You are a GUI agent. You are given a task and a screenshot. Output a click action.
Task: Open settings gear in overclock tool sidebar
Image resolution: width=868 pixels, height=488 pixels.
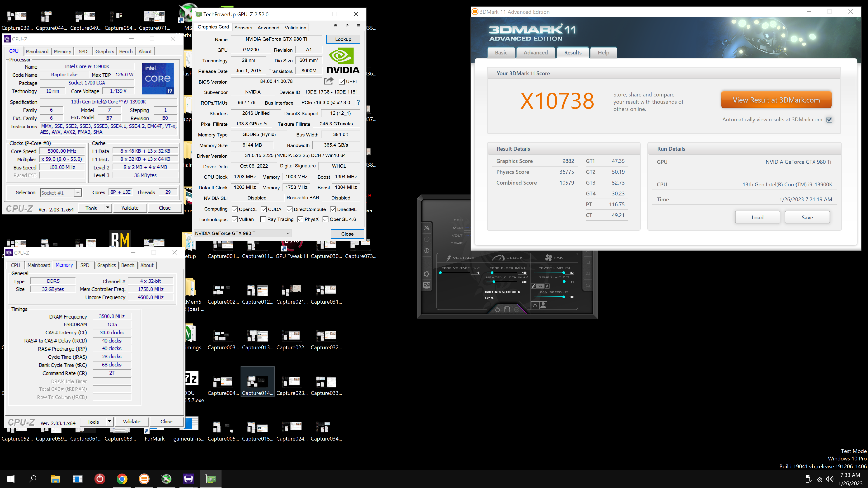[x=427, y=274]
